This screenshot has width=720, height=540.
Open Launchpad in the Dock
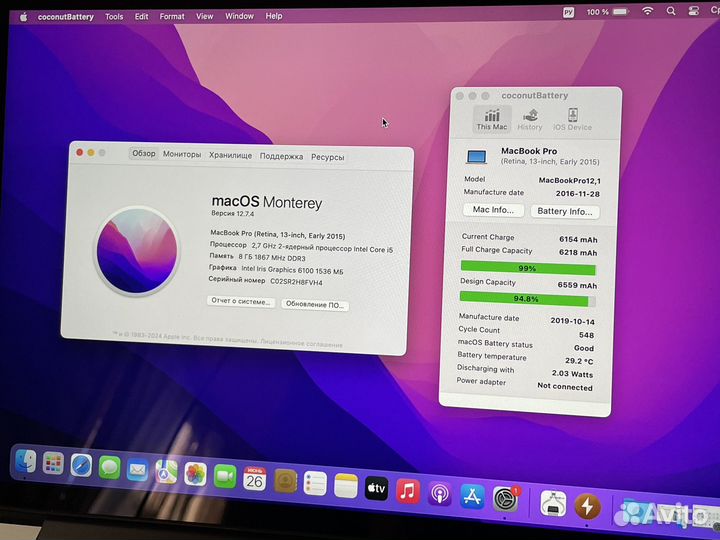[x=53, y=463]
